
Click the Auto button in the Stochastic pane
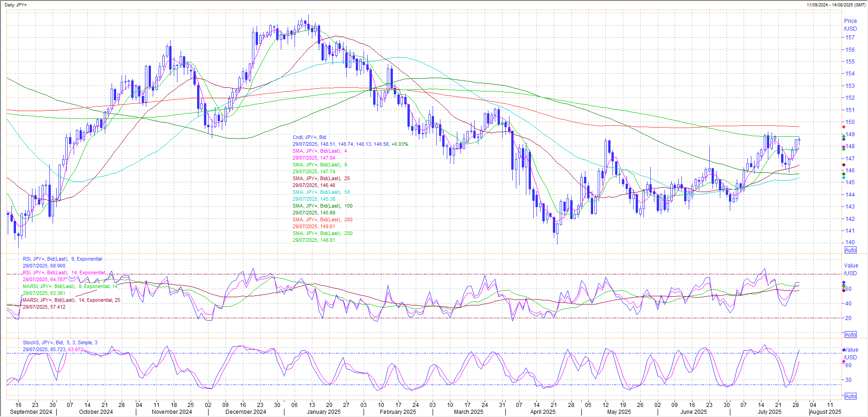coord(850,396)
